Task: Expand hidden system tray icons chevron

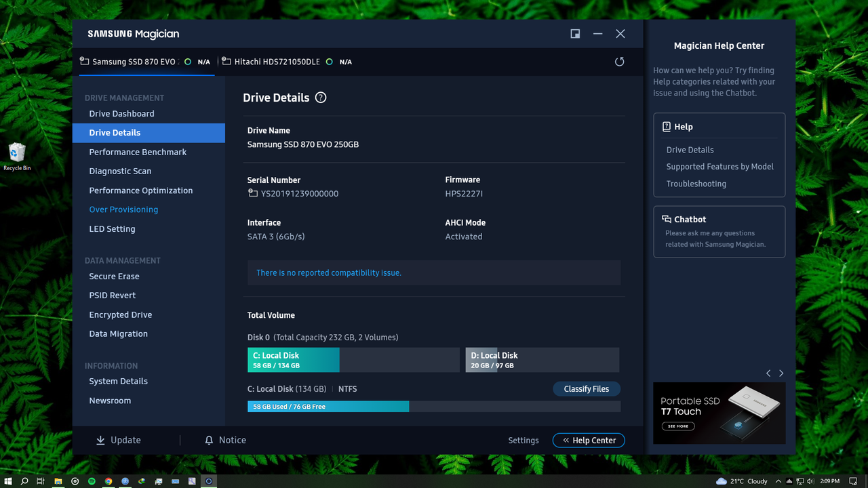Action: coord(778,481)
